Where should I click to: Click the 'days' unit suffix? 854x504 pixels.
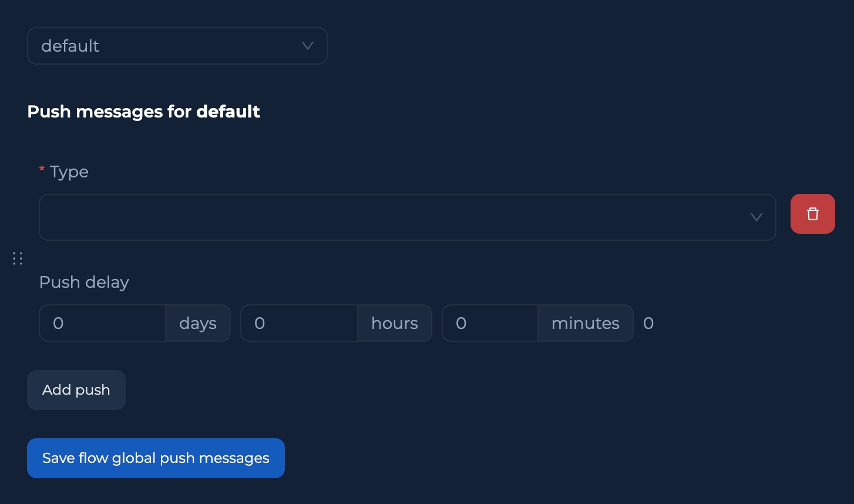pos(198,323)
